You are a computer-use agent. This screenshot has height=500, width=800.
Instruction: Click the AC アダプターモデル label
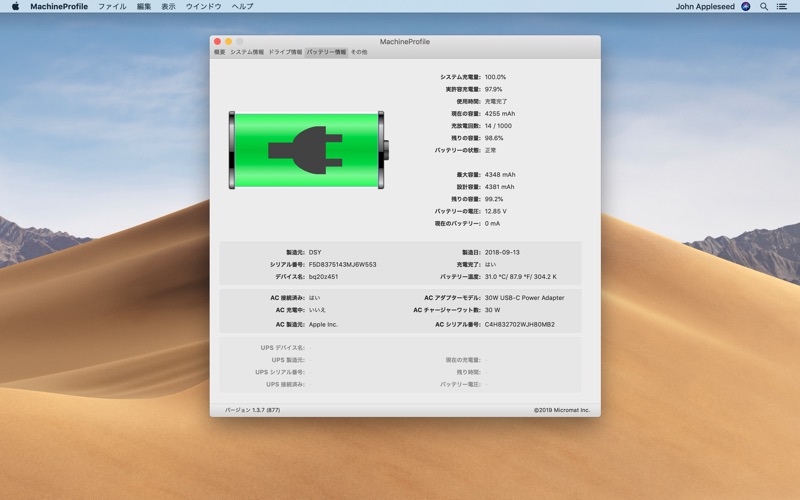pos(452,298)
